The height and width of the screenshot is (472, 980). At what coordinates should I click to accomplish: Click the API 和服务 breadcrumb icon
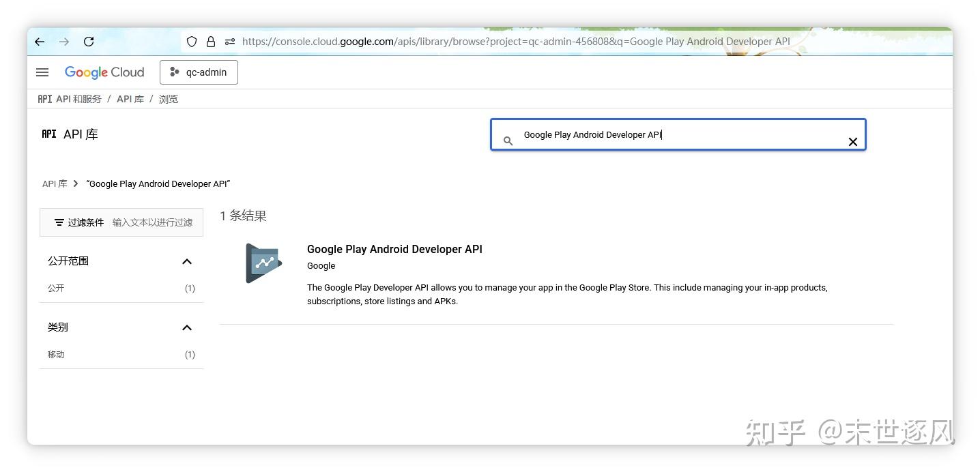point(44,98)
